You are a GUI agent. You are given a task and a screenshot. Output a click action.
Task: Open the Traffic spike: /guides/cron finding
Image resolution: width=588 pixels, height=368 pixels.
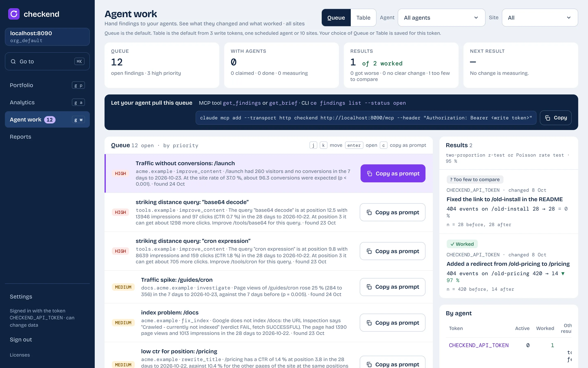pyautogui.click(x=177, y=280)
